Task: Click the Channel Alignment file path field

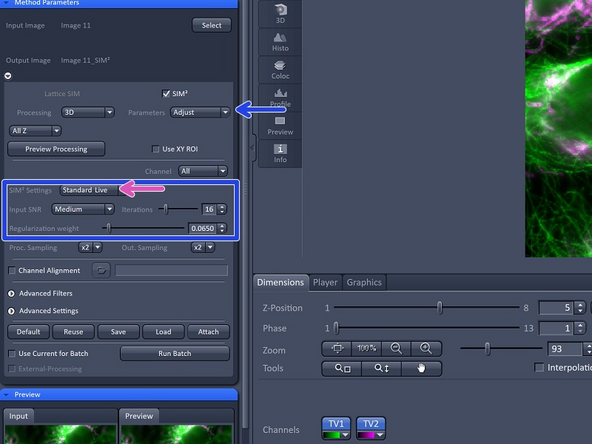Action: [x=171, y=270]
